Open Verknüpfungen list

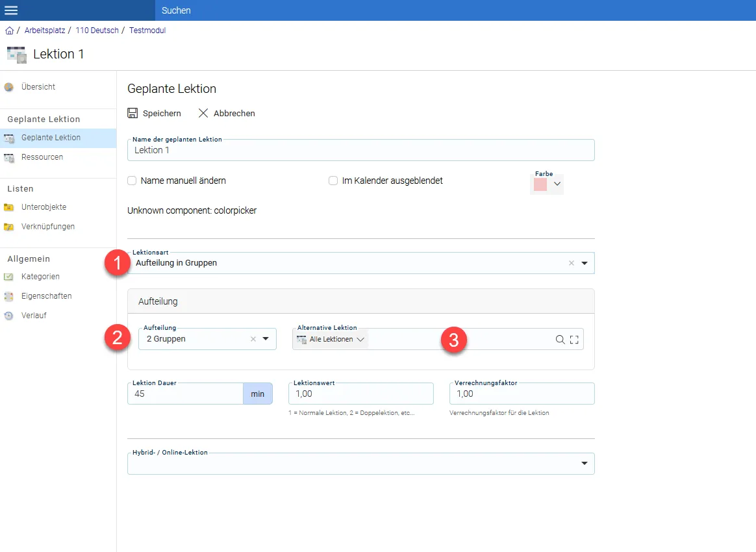coord(58,227)
